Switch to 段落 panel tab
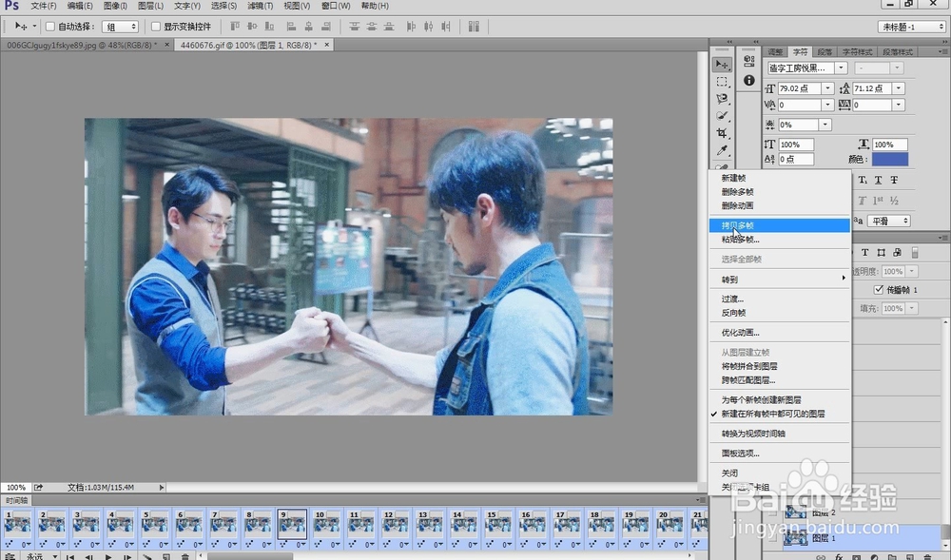Image resolution: width=951 pixels, height=560 pixels. point(825,52)
